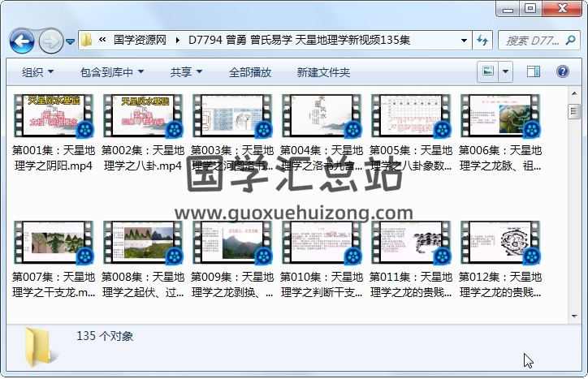This screenshot has height=379, width=588.
Task: Click the magnifier search icon
Action: pos(571,40)
